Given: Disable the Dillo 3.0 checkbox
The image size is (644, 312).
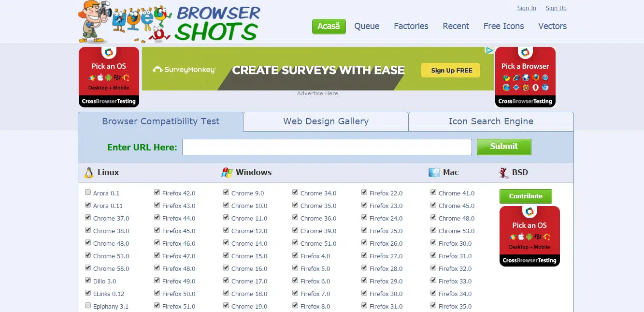Looking at the screenshot, I should tap(88, 281).
